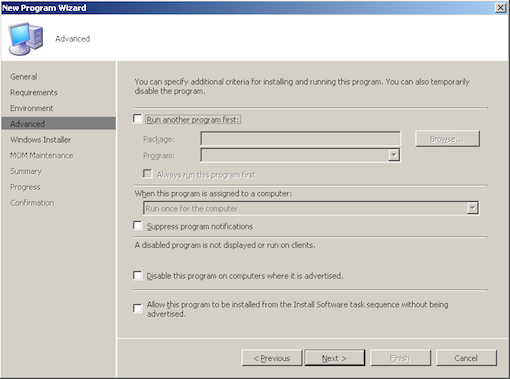This screenshot has height=379, width=510.
Task: Check Suppress program notifications
Action: coord(137,226)
